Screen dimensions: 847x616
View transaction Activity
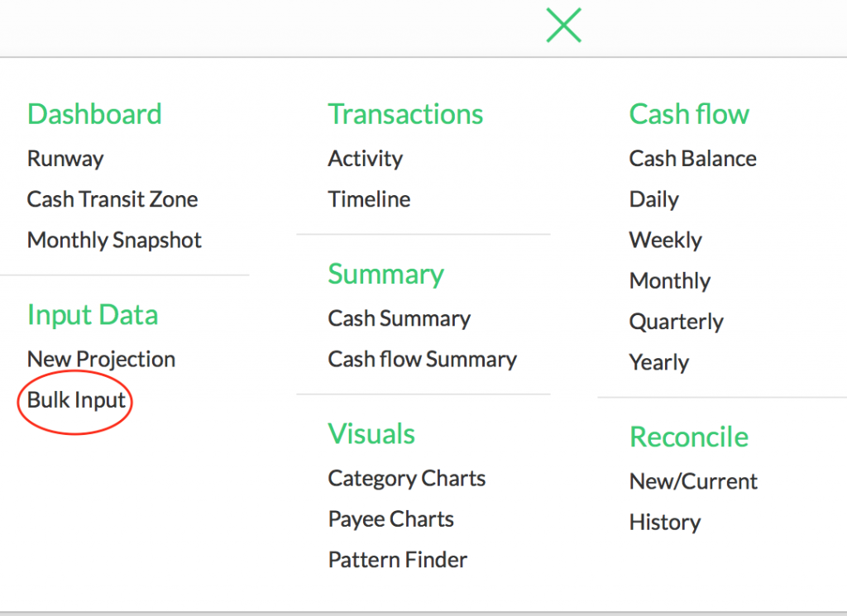tap(365, 159)
